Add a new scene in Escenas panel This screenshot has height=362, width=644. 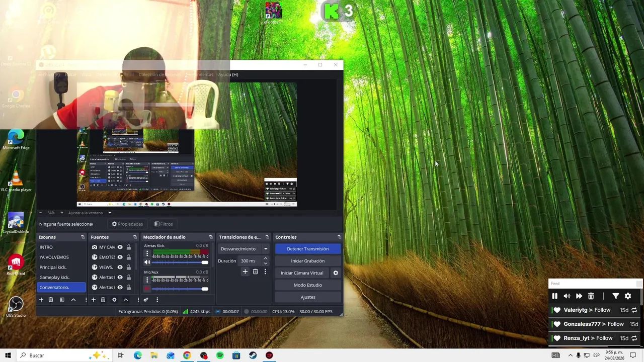point(41,300)
